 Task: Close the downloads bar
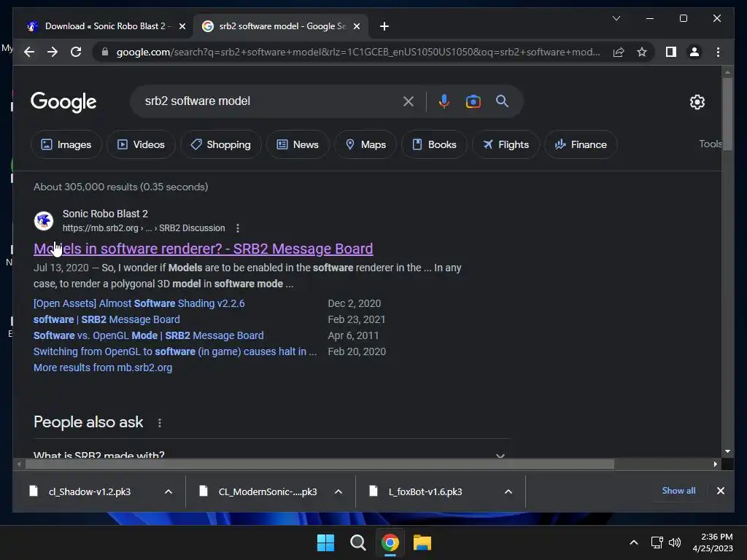[720, 491]
